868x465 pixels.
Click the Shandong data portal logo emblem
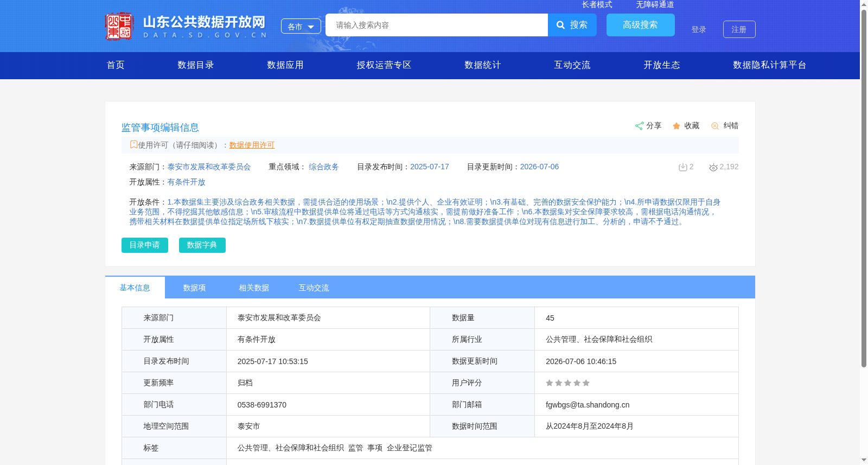click(x=119, y=26)
